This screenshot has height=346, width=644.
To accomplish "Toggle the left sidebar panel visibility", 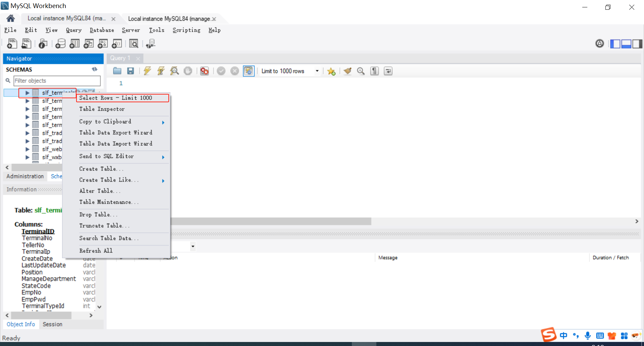I will click(615, 44).
